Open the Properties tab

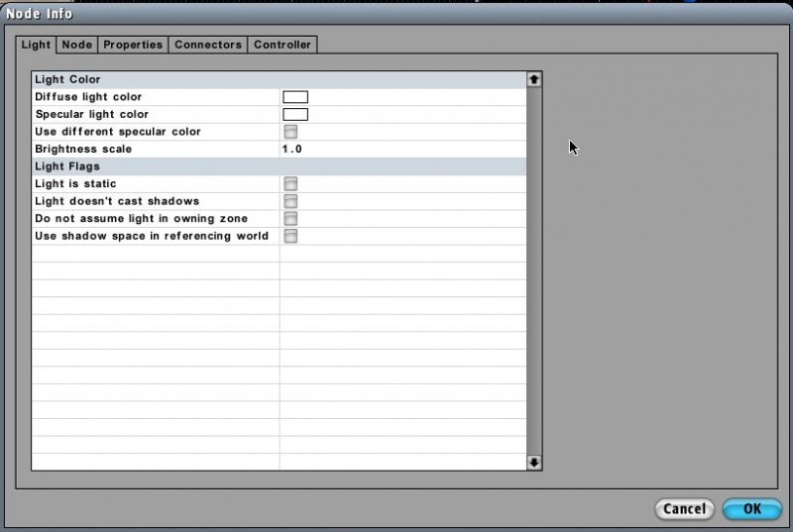(x=133, y=45)
